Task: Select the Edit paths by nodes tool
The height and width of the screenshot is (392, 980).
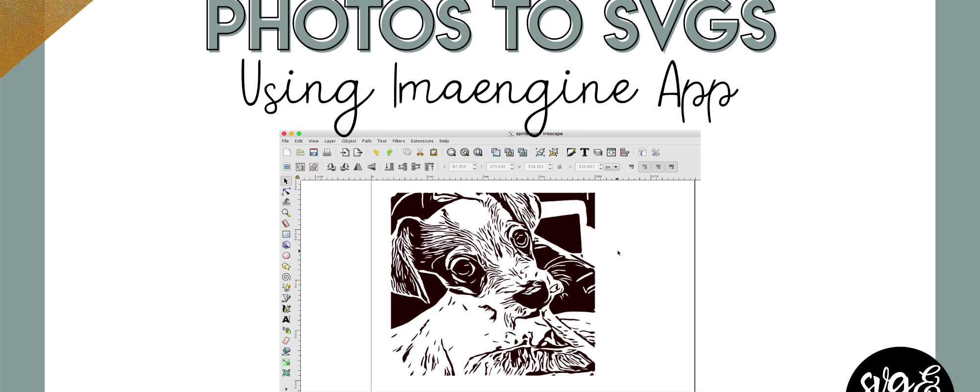Action: coord(286,192)
